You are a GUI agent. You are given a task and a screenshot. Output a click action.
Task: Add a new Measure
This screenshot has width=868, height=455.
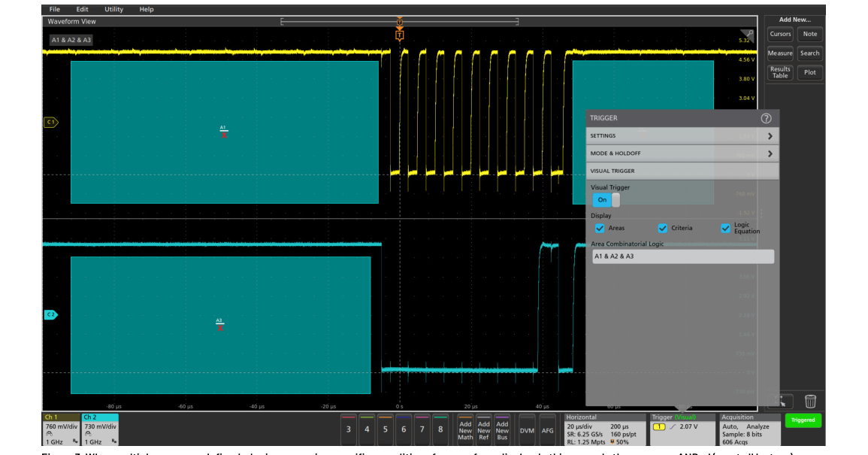click(x=780, y=53)
